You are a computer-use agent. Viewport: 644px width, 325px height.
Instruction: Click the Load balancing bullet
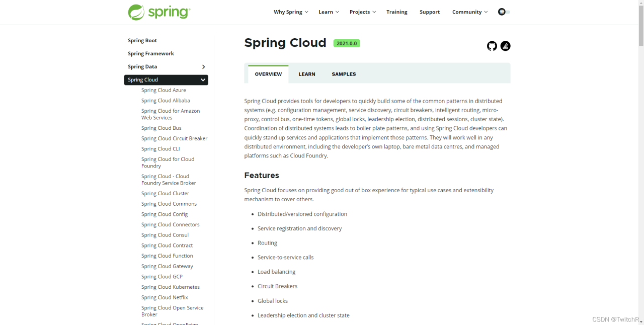point(276,272)
